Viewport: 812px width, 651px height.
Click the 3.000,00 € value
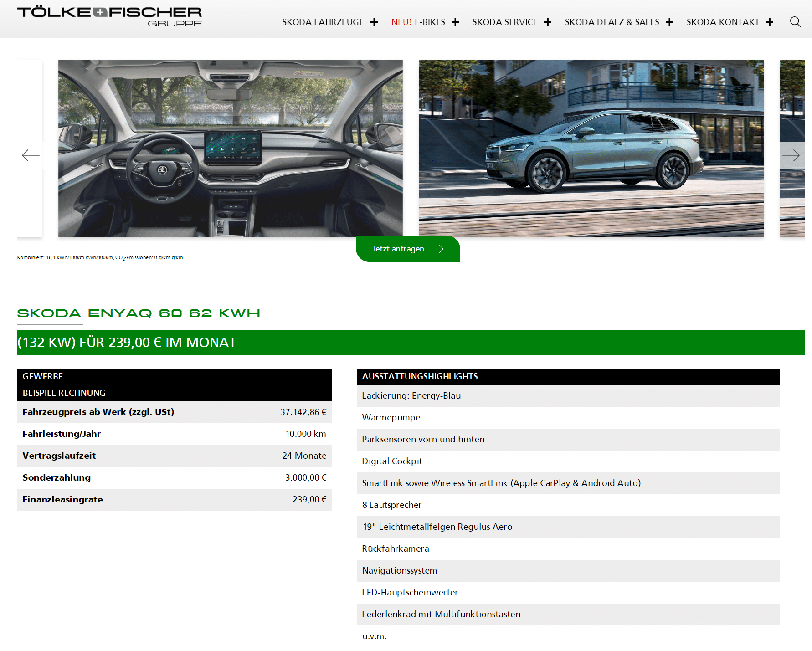pyautogui.click(x=306, y=478)
